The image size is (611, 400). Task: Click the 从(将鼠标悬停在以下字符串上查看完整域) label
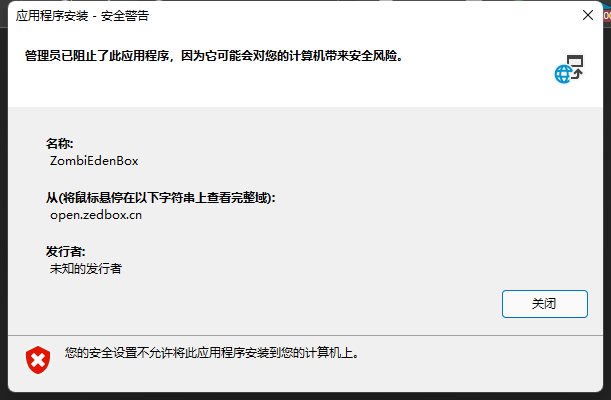(x=161, y=198)
